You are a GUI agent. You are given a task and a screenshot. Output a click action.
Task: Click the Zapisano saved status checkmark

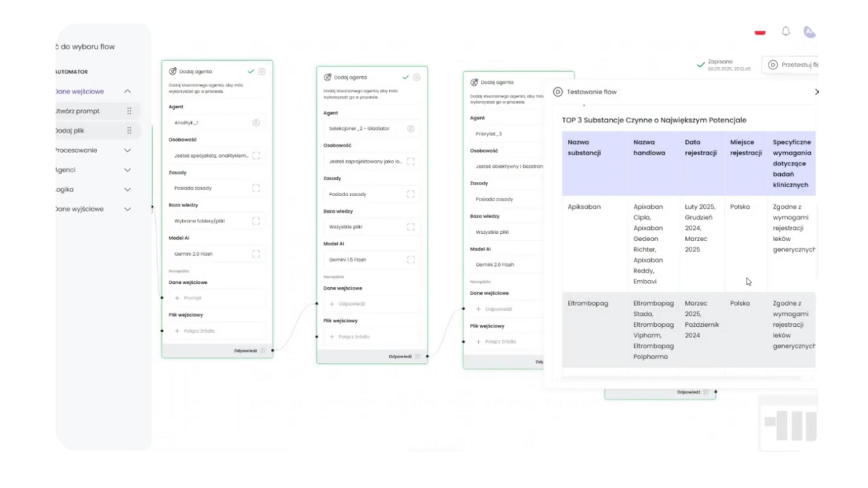pyautogui.click(x=701, y=65)
